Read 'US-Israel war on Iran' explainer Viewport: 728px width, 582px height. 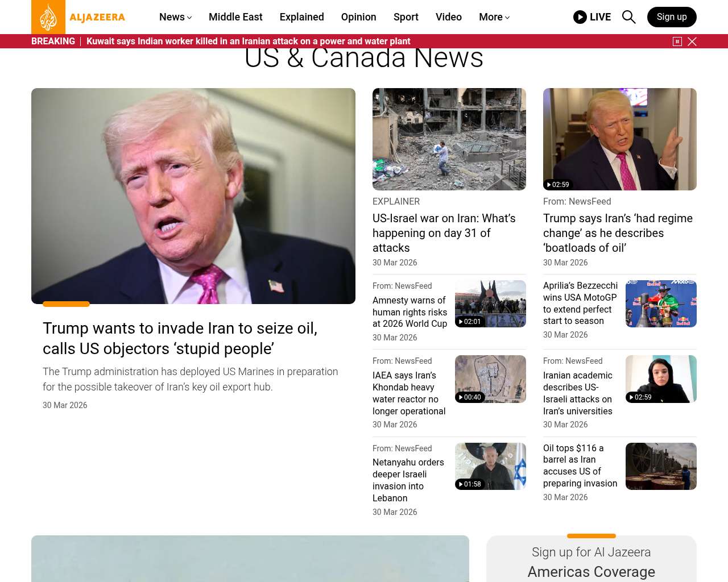tap(444, 233)
